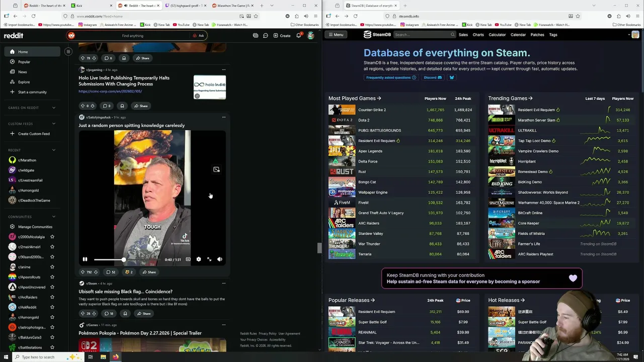
Task: Upvote the random person video post
Action: coord(83,272)
